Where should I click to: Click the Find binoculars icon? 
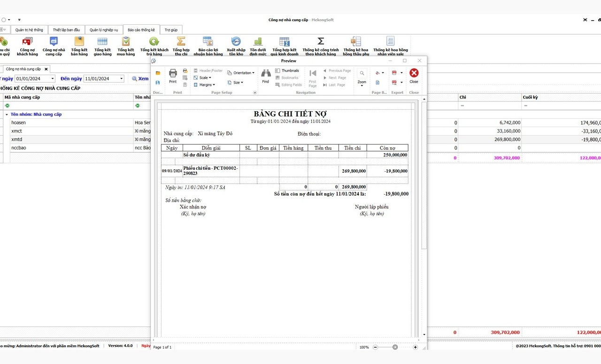point(266,75)
